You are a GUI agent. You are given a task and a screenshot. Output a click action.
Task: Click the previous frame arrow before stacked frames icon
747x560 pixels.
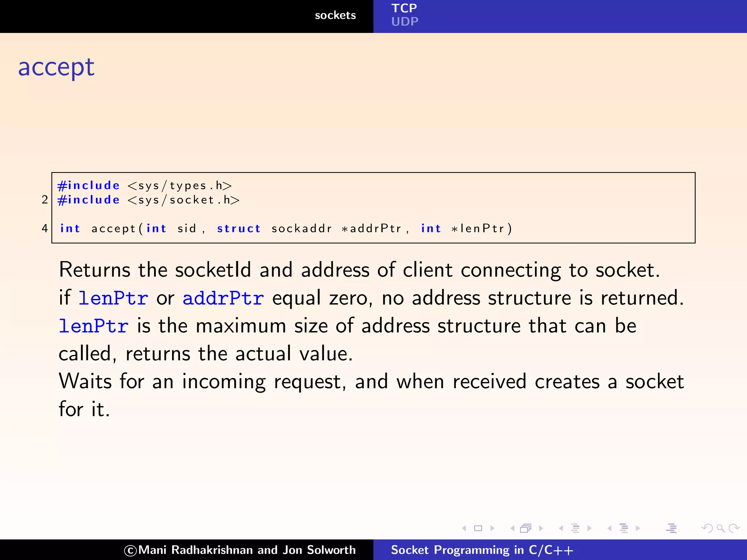click(x=512, y=528)
